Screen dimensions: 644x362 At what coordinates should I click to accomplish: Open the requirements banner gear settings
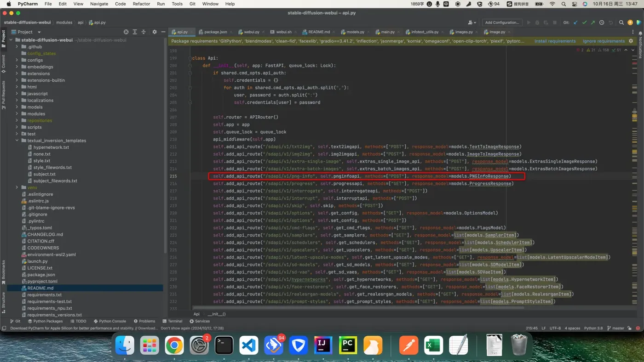click(x=631, y=41)
